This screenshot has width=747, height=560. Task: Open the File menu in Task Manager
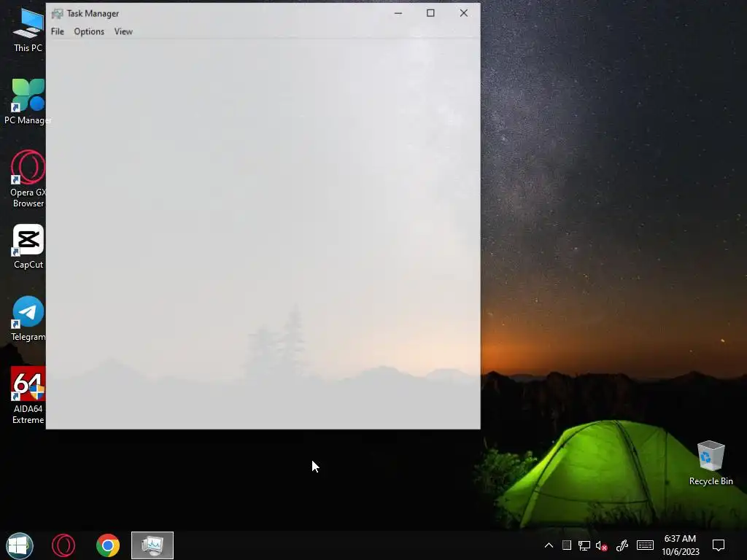pyautogui.click(x=57, y=31)
